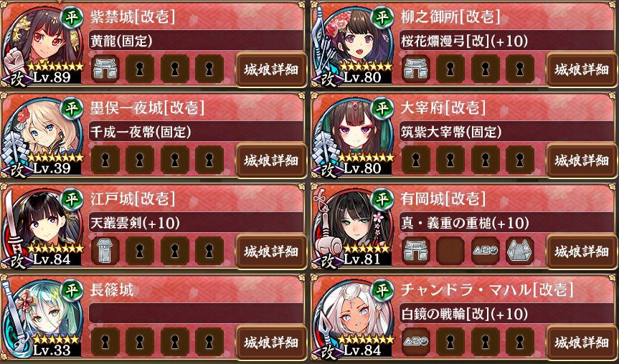
Task: Click the 長篠城 character portrait
Action: 42,318
